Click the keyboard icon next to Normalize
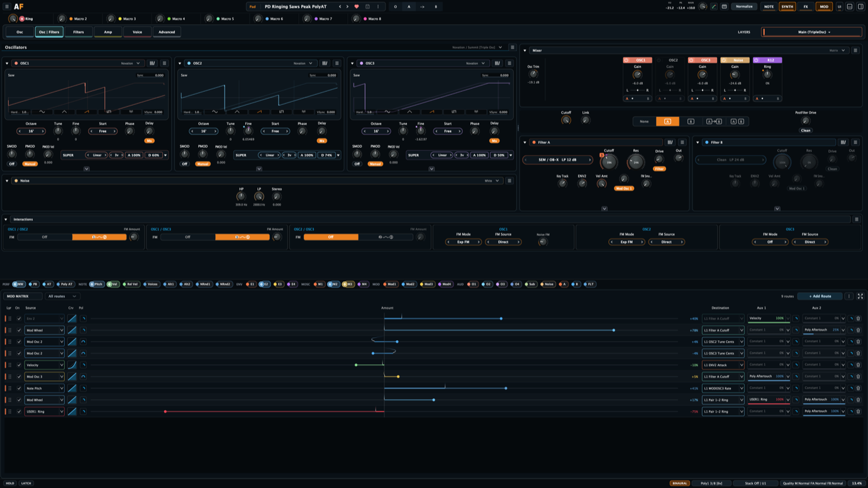The width and height of the screenshot is (868, 488). coord(724,6)
